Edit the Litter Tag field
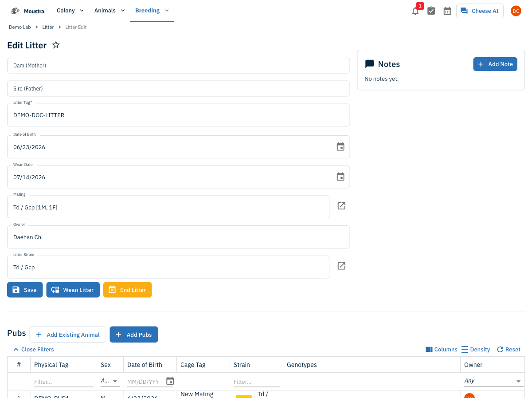 click(x=178, y=115)
